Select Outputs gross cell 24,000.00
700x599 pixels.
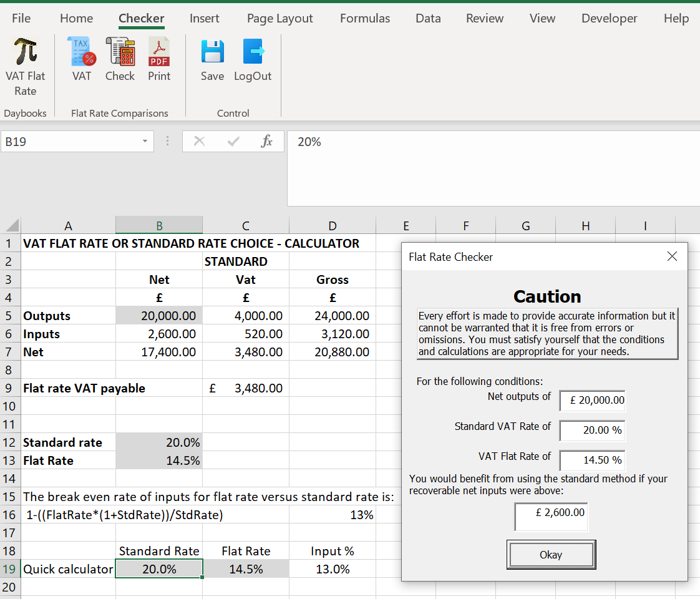tap(333, 316)
